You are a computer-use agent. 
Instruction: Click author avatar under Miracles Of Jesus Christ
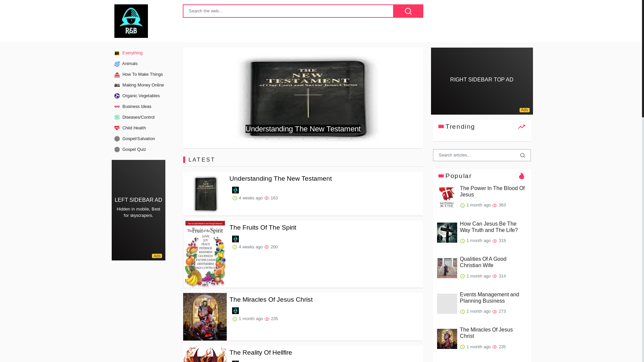tap(235, 311)
